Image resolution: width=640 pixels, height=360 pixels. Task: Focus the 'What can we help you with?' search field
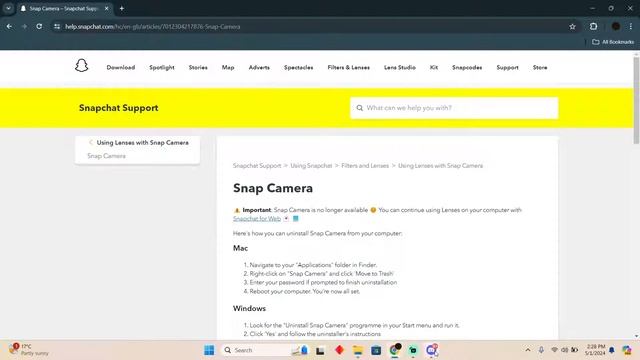[454, 108]
